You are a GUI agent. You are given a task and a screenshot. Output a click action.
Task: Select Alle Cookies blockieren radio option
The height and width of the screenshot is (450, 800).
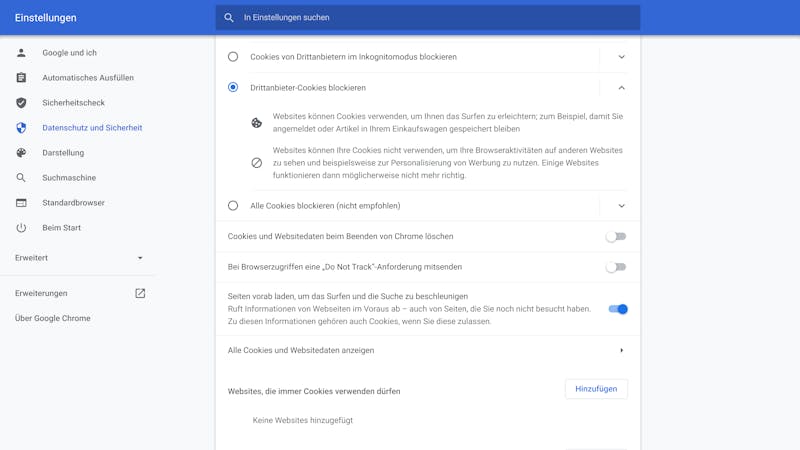pyautogui.click(x=233, y=206)
